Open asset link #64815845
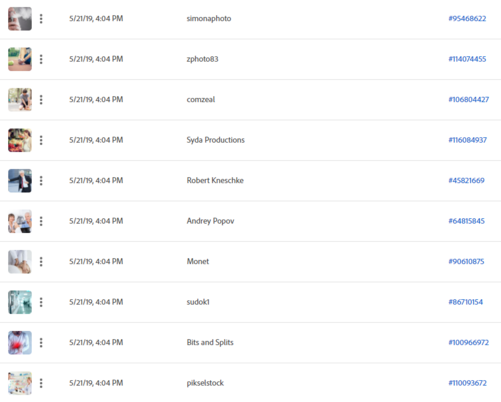This screenshot has width=501, height=402. point(466,221)
